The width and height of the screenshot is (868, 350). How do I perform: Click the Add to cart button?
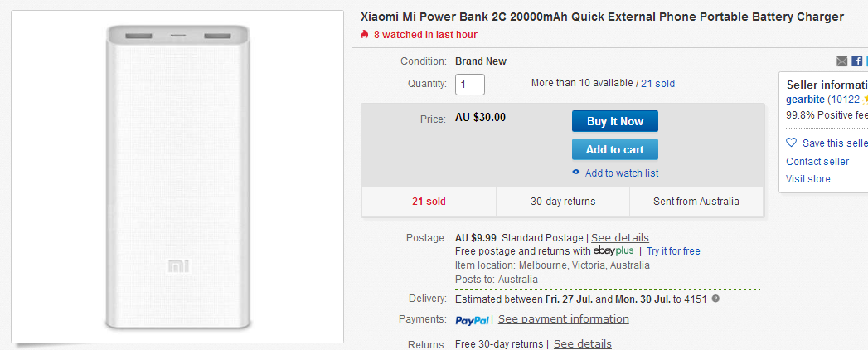click(615, 149)
